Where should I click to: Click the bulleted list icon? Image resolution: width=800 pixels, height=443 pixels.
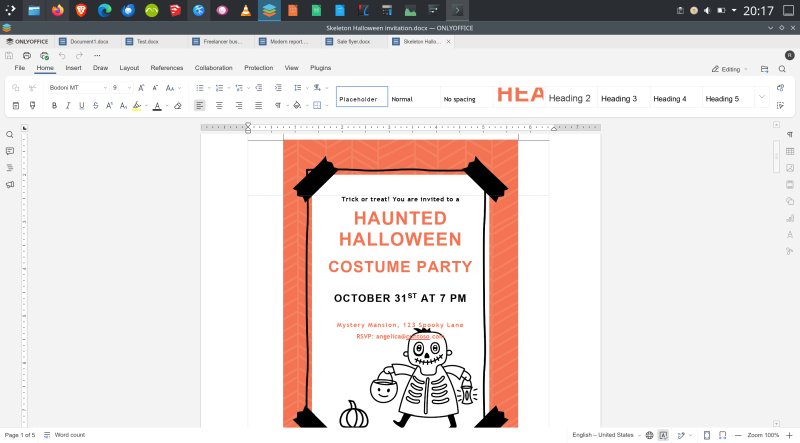tap(200, 88)
